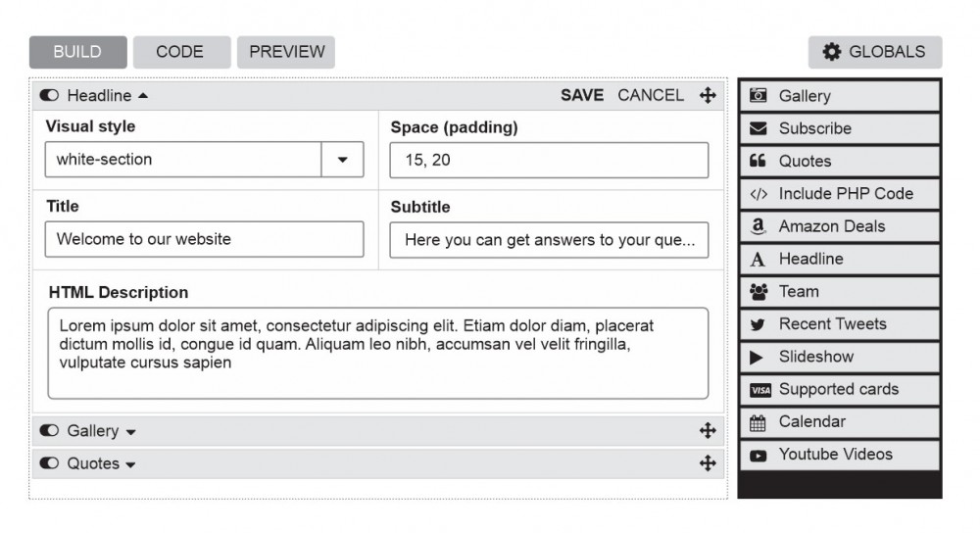The height and width of the screenshot is (533, 980).
Task: Click the Youtube Videos play icon
Action: click(758, 455)
